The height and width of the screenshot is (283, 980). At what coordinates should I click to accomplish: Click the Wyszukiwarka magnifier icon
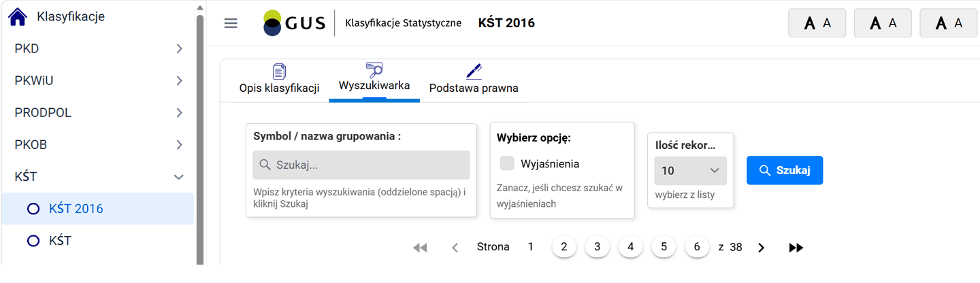[374, 69]
